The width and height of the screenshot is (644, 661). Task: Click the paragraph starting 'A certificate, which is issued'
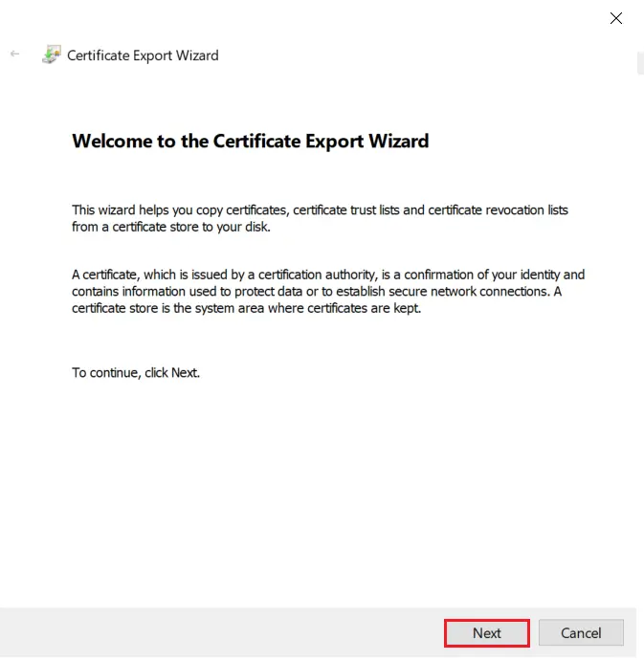pos(328,292)
